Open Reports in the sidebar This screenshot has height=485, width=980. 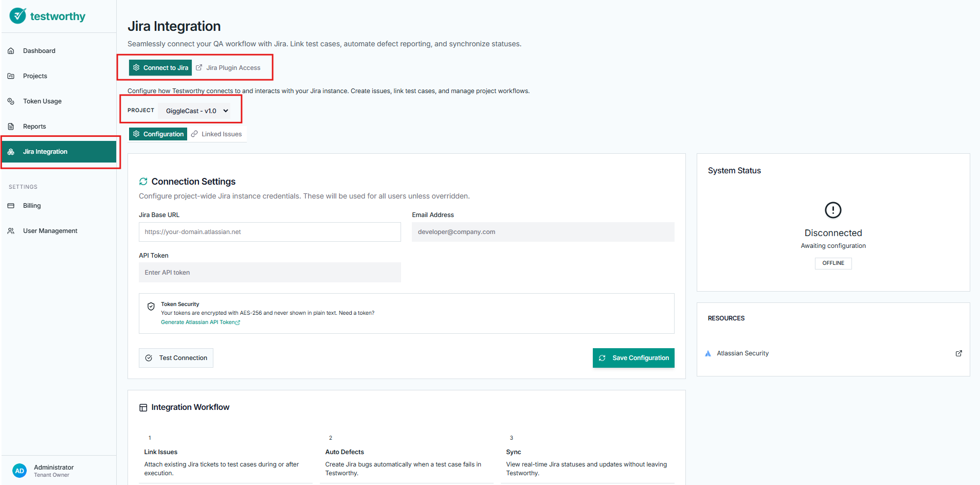pyautogui.click(x=59, y=127)
